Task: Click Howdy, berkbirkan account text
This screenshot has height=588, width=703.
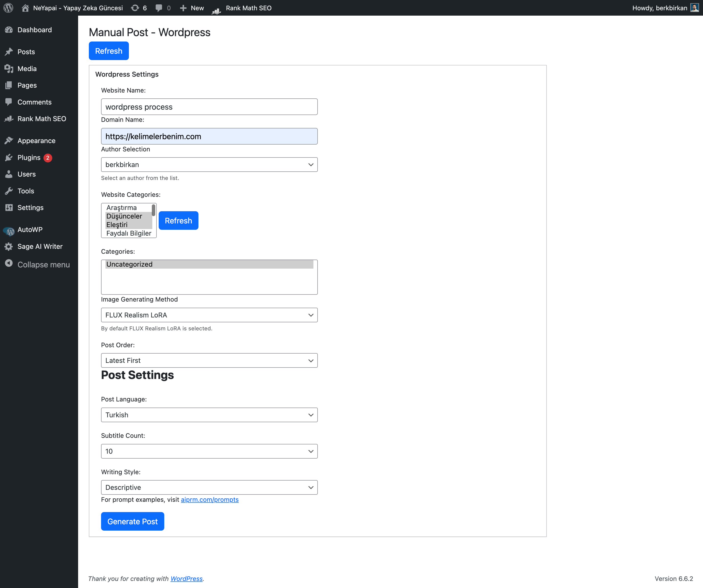Action: tap(660, 8)
